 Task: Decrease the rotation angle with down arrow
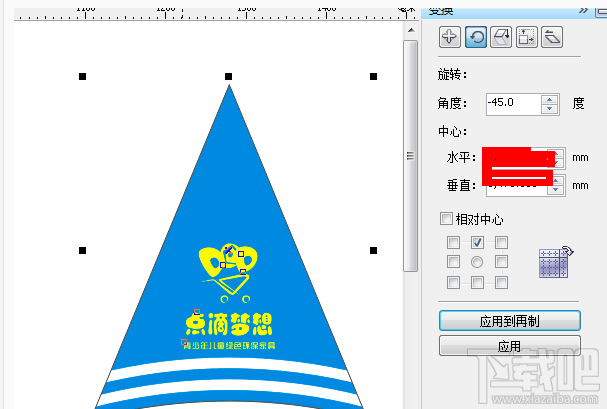(x=549, y=109)
